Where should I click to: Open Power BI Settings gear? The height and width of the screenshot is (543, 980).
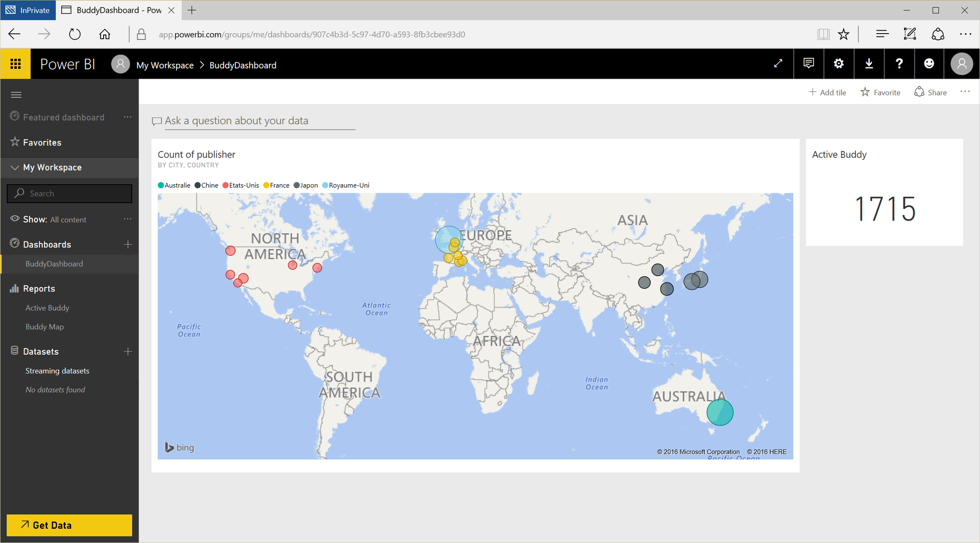pos(839,63)
